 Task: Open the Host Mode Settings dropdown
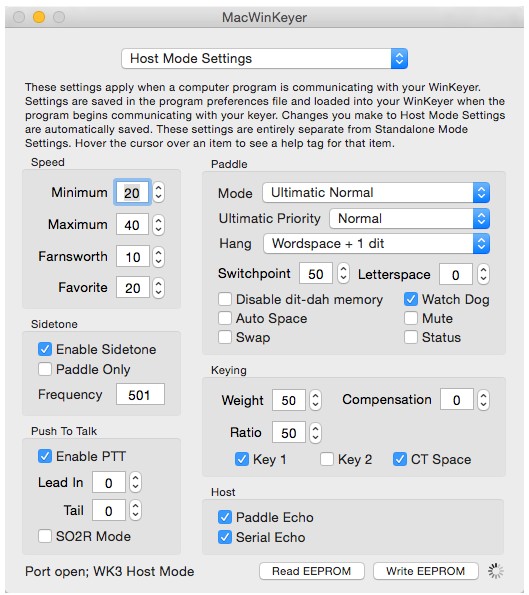tap(264, 58)
